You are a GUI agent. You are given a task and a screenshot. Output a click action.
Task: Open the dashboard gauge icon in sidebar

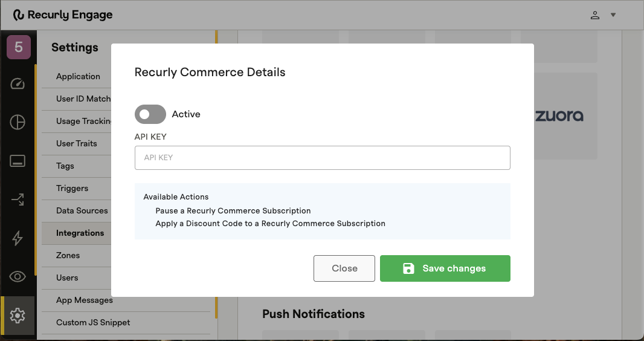pyautogui.click(x=18, y=84)
